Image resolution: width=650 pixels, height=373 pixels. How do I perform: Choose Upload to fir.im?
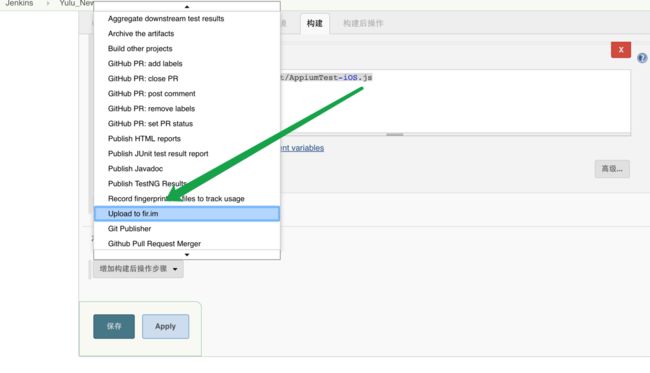click(x=187, y=213)
